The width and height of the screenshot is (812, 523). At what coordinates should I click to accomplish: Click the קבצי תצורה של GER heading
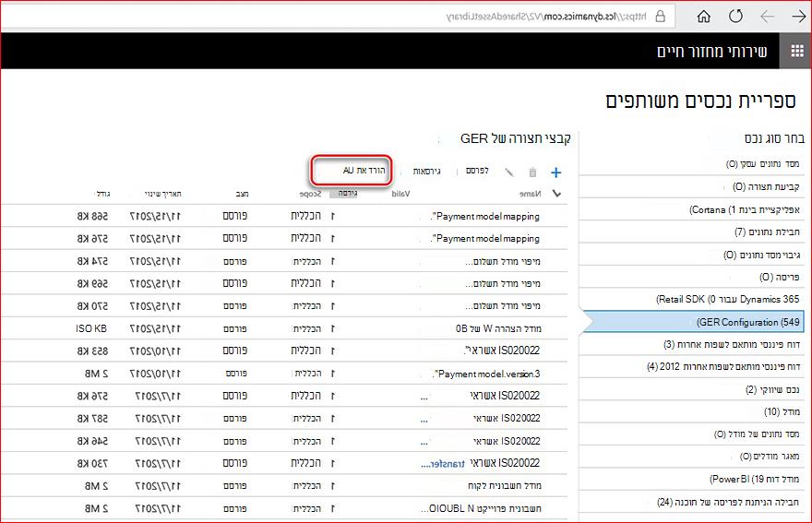tap(516, 138)
